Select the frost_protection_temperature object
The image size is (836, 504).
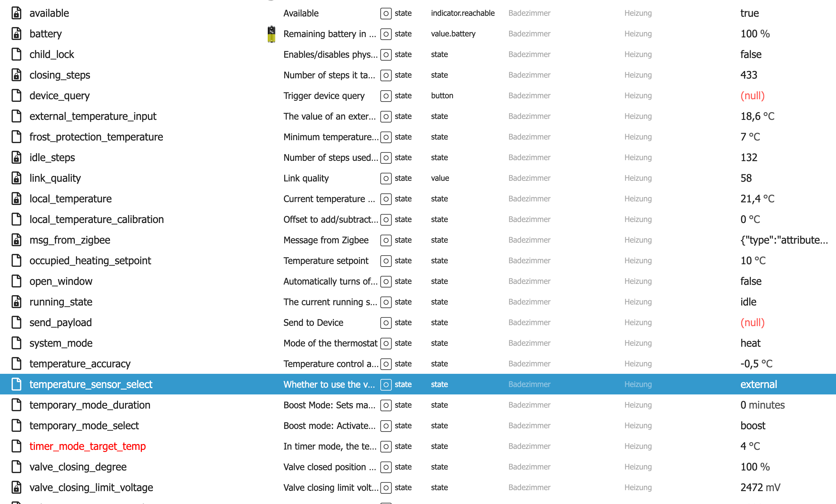(x=96, y=137)
